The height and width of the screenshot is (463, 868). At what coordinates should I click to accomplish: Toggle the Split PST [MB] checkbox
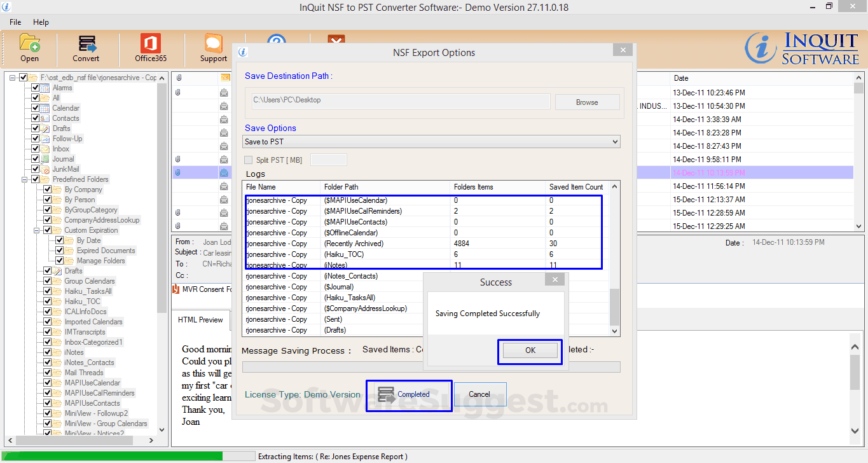coord(249,160)
